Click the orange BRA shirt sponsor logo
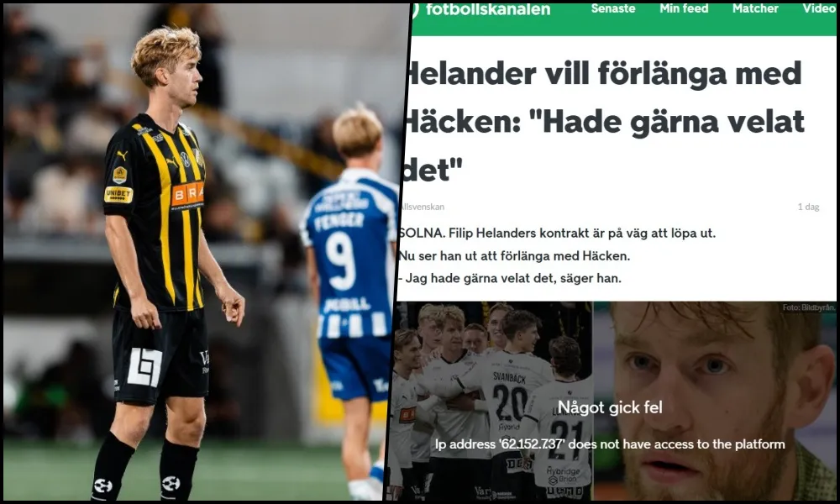Viewport: 840px width, 504px height. pos(187,195)
